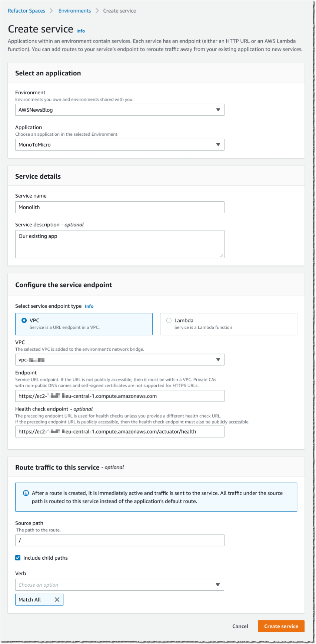Click the Info link beside Create service heading

(x=80, y=31)
